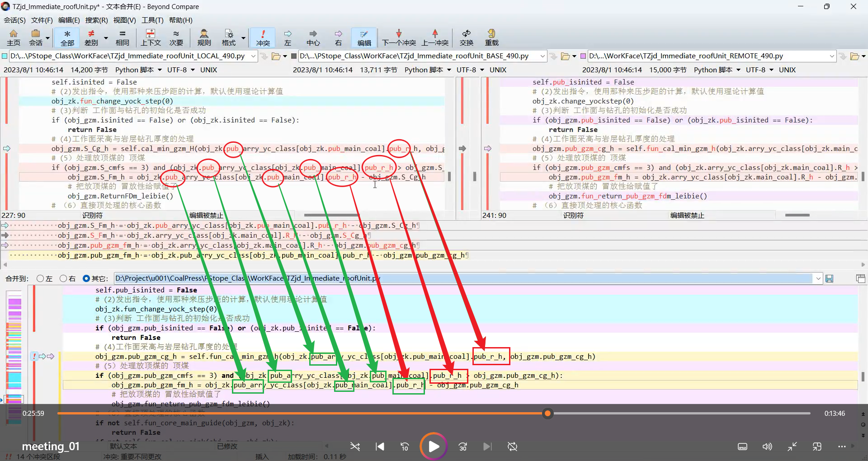Skip to next track in player
The height and width of the screenshot is (461, 868).
point(487,447)
